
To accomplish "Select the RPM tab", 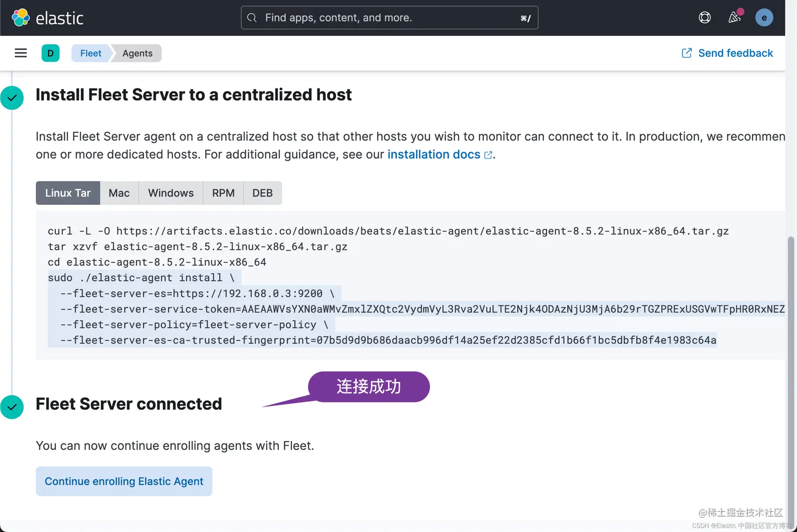I will (223, 193).
